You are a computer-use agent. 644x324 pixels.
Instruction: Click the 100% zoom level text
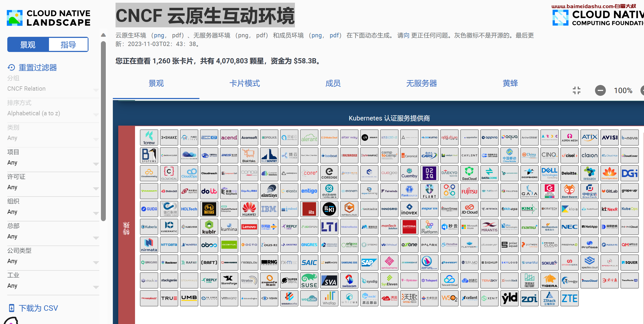(623, 90)
